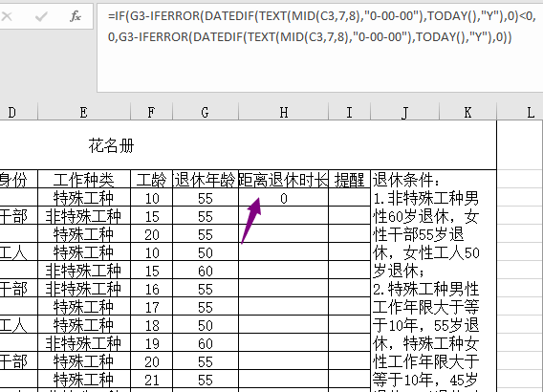Select column K header
Screen dimensions: 543x392
point(467,113)
